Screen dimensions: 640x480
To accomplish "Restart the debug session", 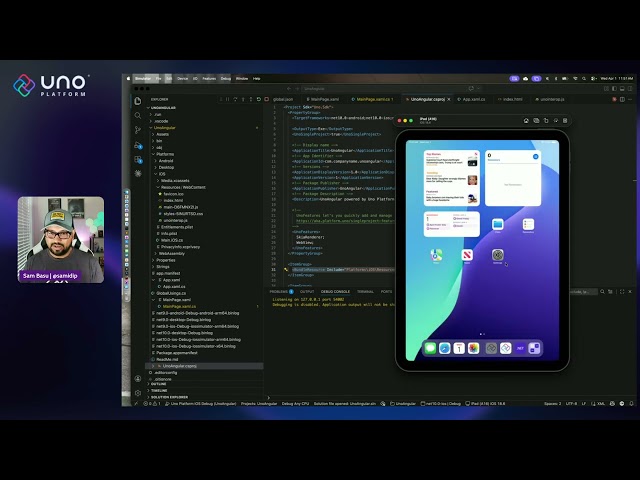I will [x=259, y=99].
